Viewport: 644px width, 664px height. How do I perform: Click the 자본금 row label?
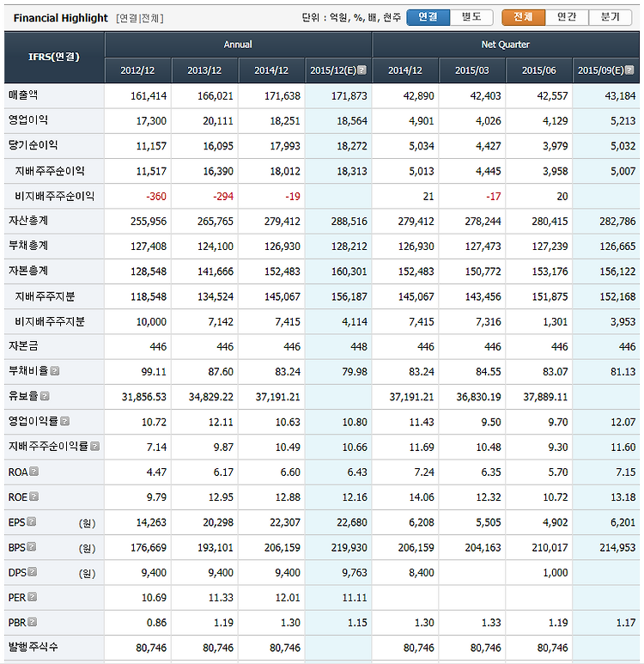pyautogui.click(x=23, y=346)
